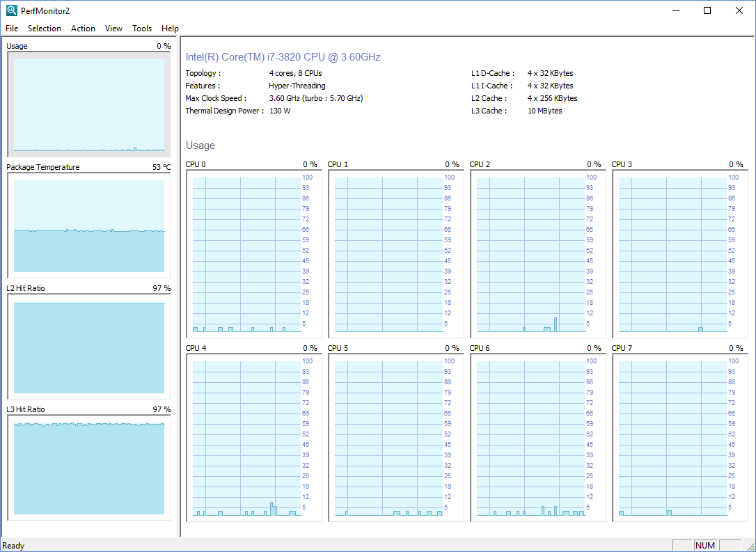
Task: Select the L2 Hit Ratio graph
Action: pyautogui.click(x=88, y=346)
